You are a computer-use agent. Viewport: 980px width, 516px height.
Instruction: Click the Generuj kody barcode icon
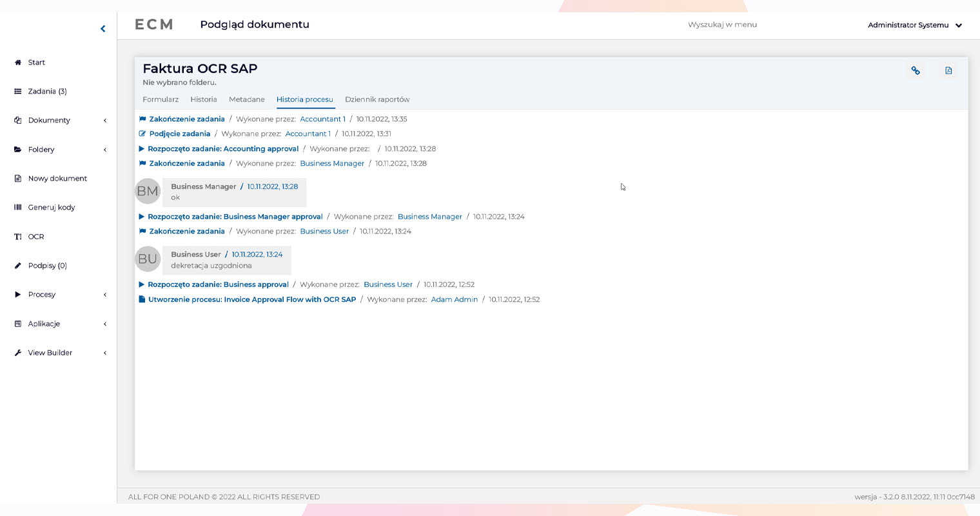tap(18, 208)
